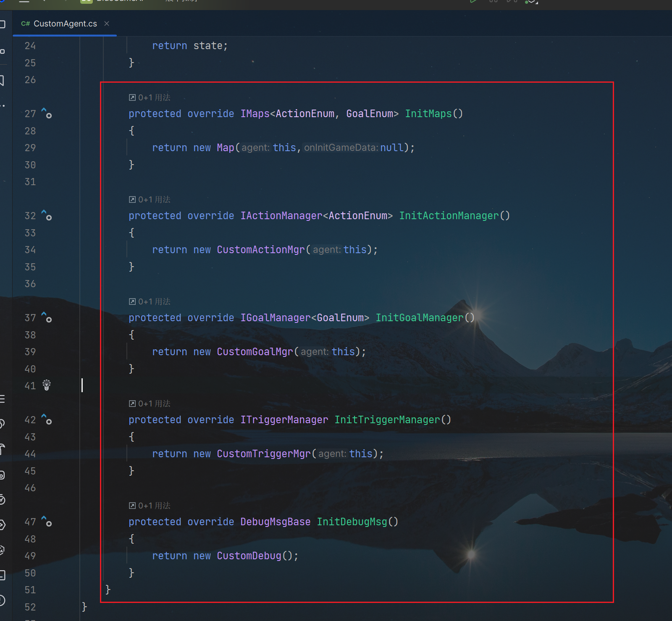The image size is (672, 621).
Task: Open the Bookmarks tool window in left sidebar
Action: (x=2, y=80)
